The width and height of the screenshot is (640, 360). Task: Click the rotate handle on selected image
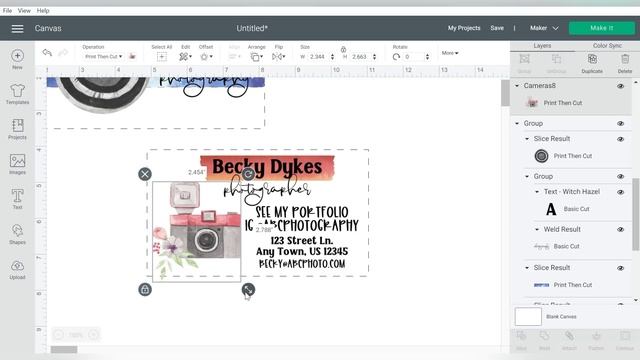tap(248, 174)
